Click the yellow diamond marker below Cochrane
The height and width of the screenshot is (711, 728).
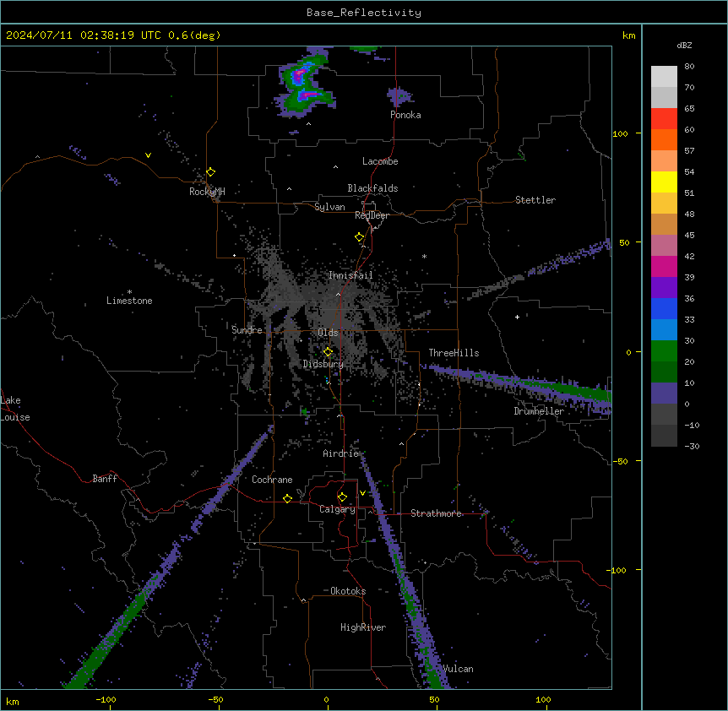pos(287,498)
